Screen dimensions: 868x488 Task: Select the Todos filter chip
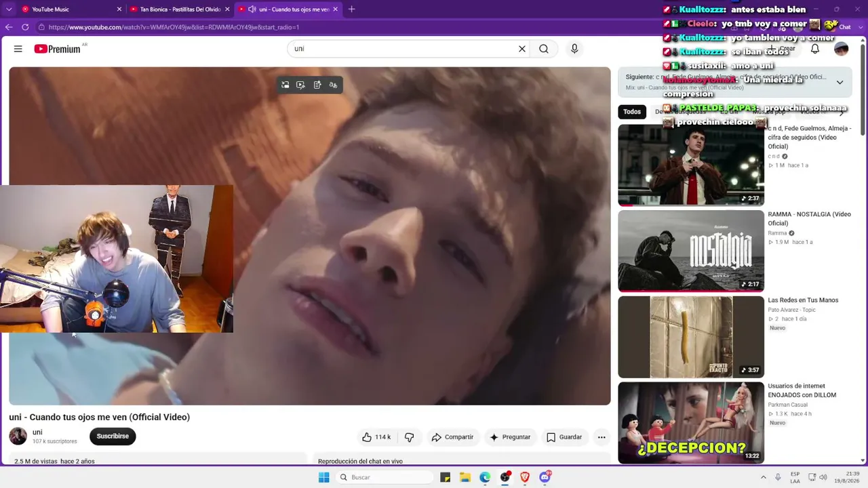click(632, 112)
